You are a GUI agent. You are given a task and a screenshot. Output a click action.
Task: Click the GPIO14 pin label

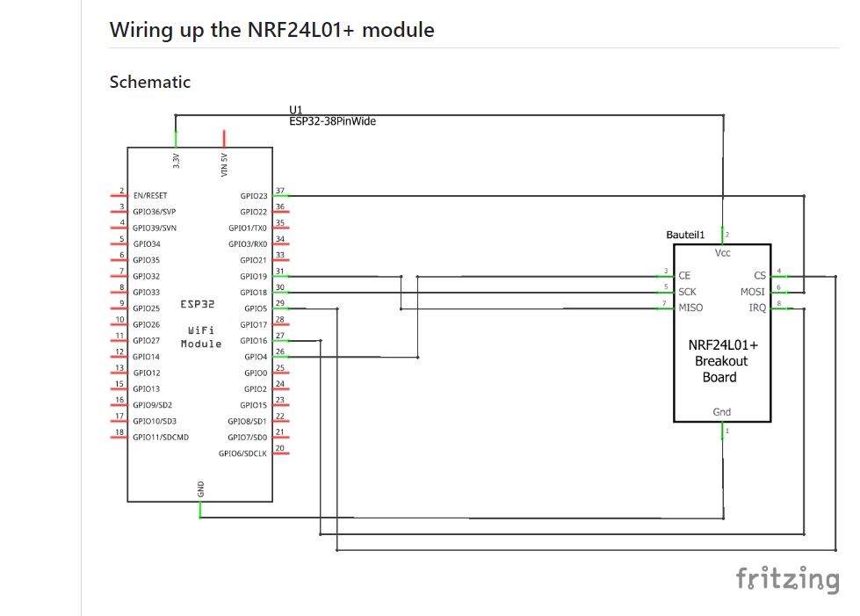click(x=146, y=357)
